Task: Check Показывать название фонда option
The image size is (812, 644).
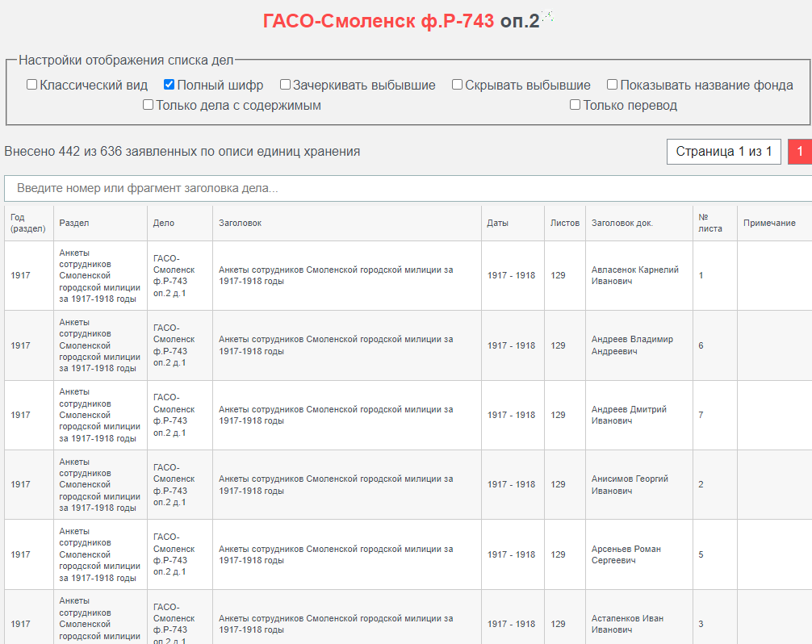Action: click(x=612, y=85)
